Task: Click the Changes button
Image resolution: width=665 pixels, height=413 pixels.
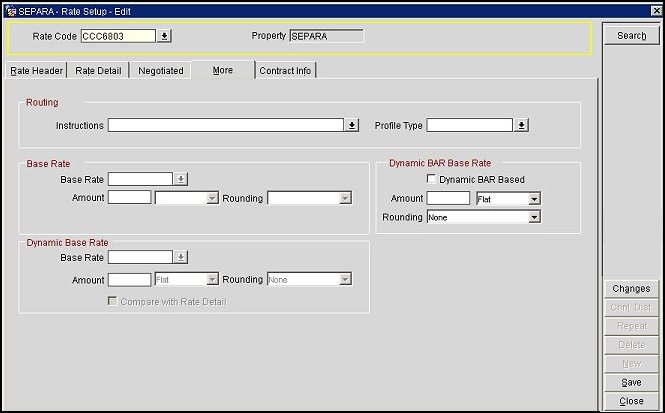Action: pyautogui.click(x=631, y=288)
